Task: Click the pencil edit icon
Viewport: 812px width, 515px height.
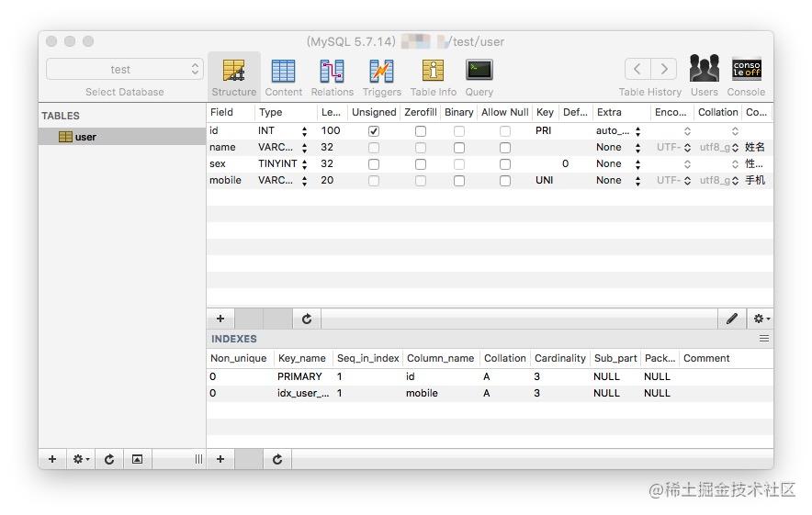Action: coord(732,319)
